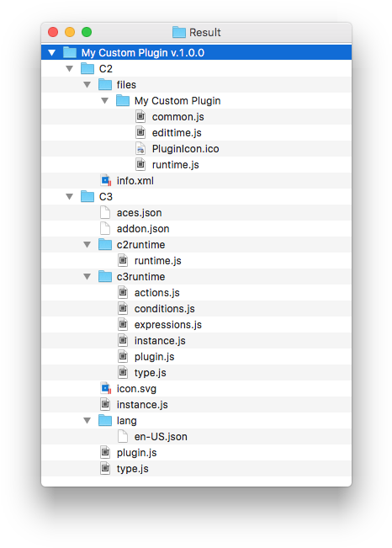Click the info.xml file icon
392x548 pixels.
pos(105,181)
